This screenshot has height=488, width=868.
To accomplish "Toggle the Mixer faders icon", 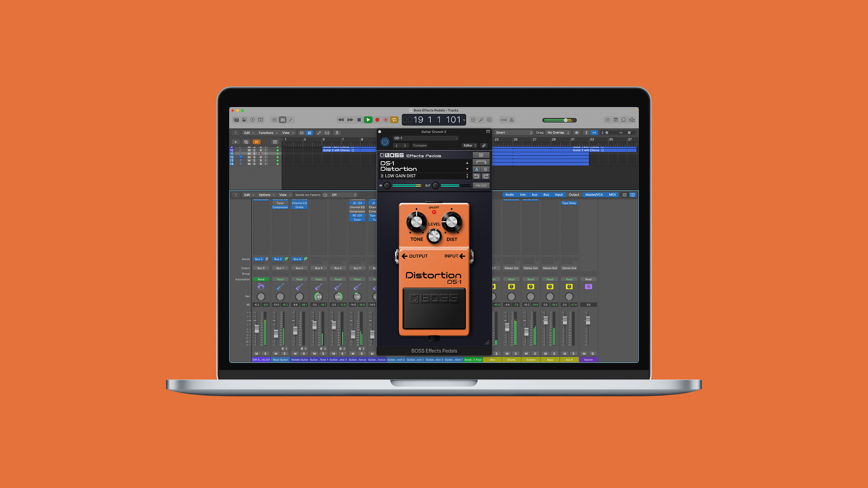I will point(283,120).
